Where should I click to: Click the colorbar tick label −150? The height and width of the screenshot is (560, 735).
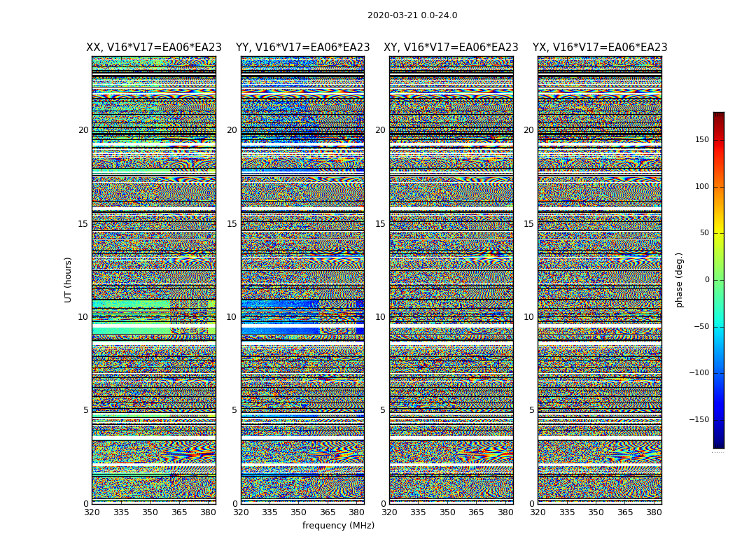pos(699,419)
